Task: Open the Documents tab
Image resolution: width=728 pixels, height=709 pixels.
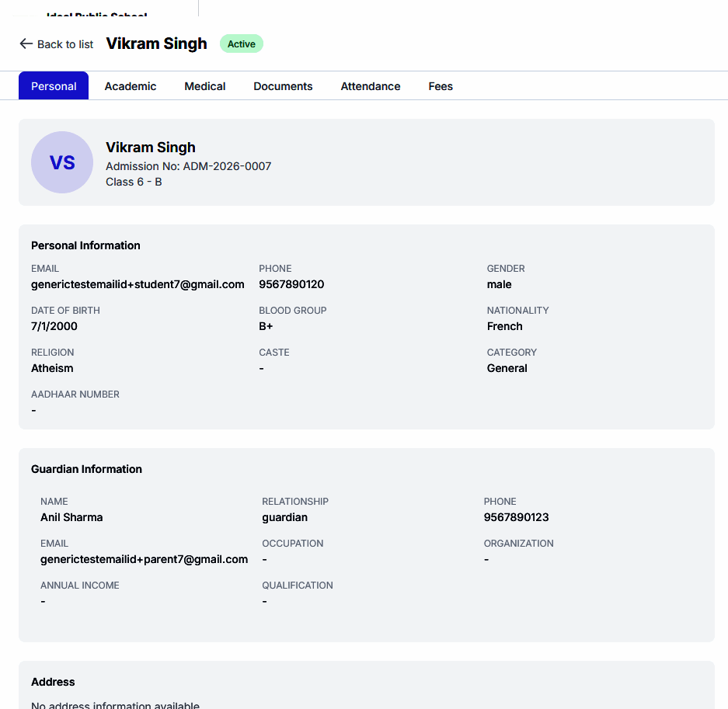Action: 283,86
